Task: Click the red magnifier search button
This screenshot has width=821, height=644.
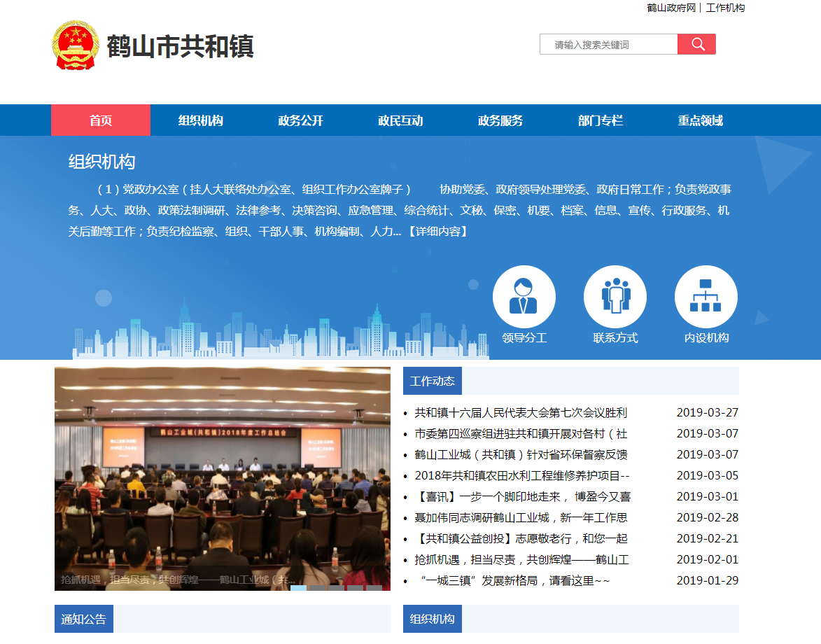Action: (x=696, y=44)
